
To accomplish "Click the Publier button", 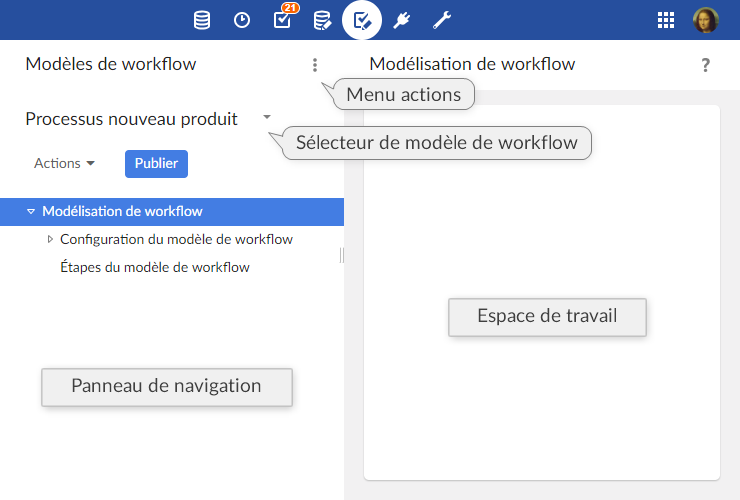I will click(156, 163).
